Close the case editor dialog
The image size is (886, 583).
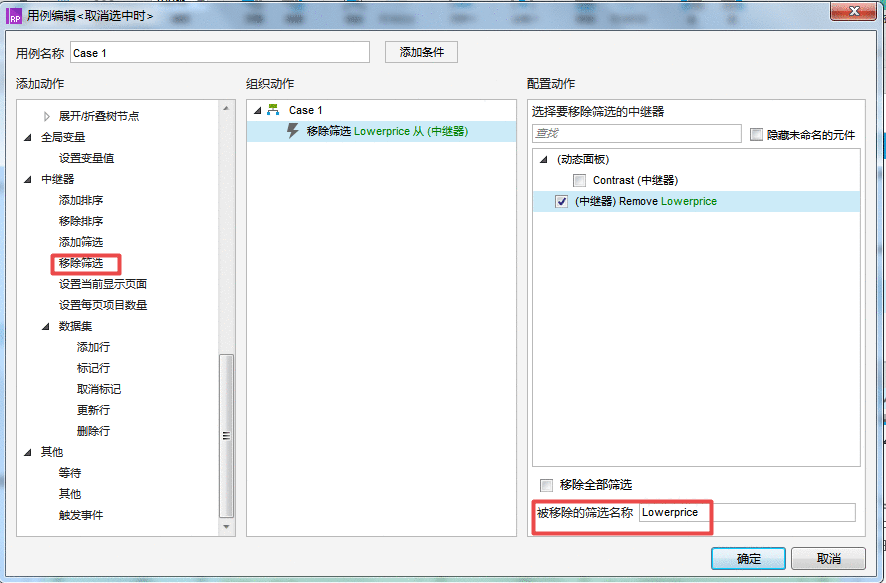(853, 11)
